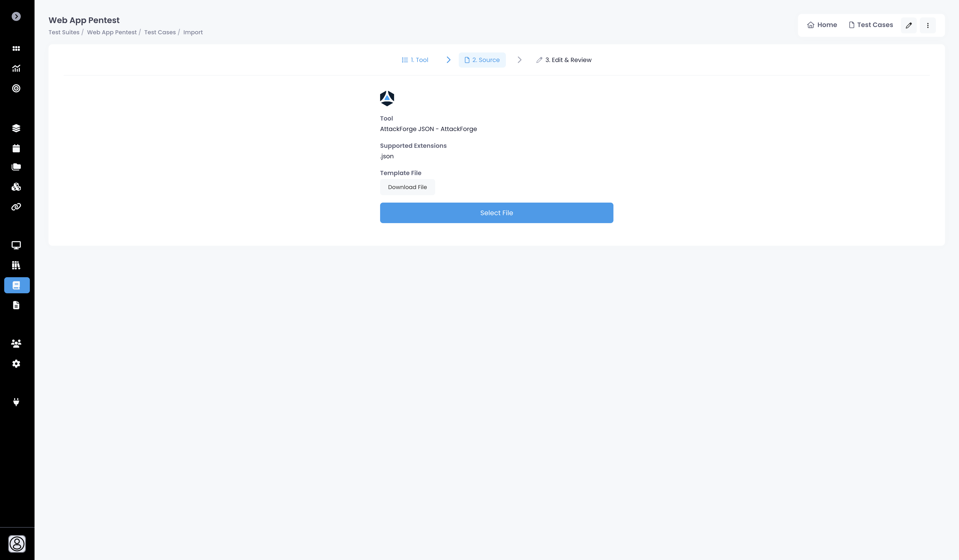This screenshot has width=959, height=560.
Task: Select the 2. Source step
Action: point(482,60)
